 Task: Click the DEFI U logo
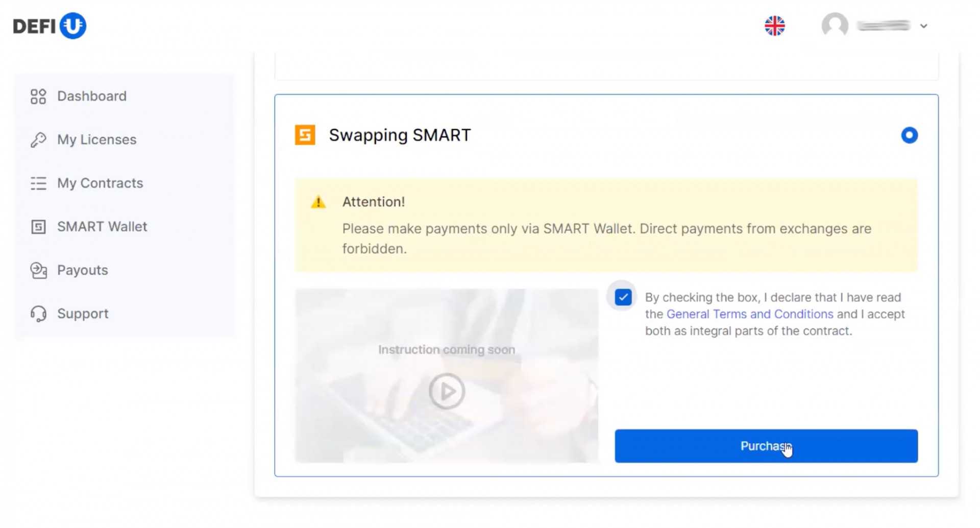[x=50, y=26]
